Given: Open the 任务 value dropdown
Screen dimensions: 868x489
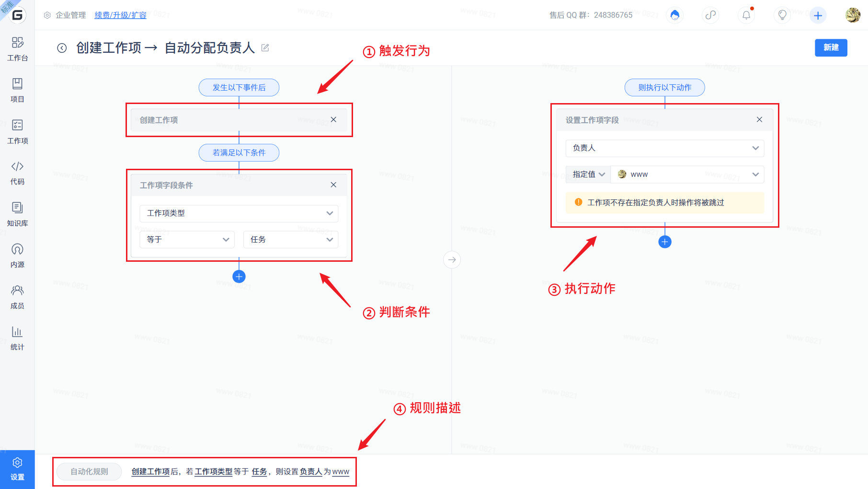Looking at the screenshot, I should [291, 239].
